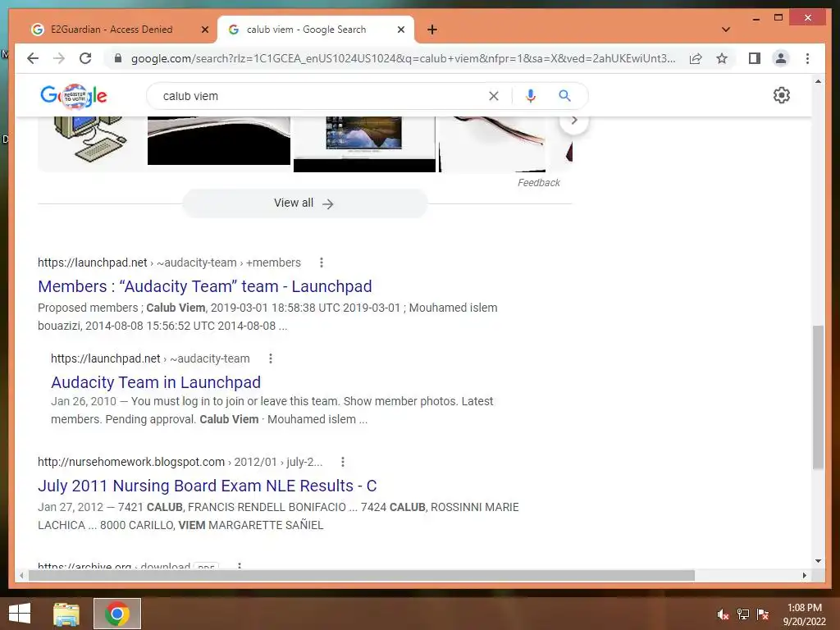Click inside the calub viem search field
Image resolution: width=840 pixels, height=630 pixels.
tap(322, 96)
